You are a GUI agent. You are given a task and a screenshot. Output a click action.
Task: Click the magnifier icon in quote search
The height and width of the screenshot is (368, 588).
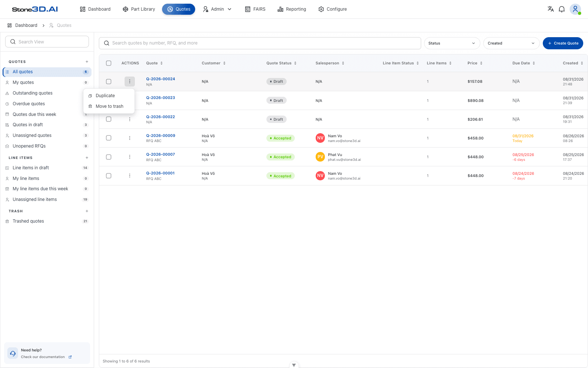pos(107,43)
